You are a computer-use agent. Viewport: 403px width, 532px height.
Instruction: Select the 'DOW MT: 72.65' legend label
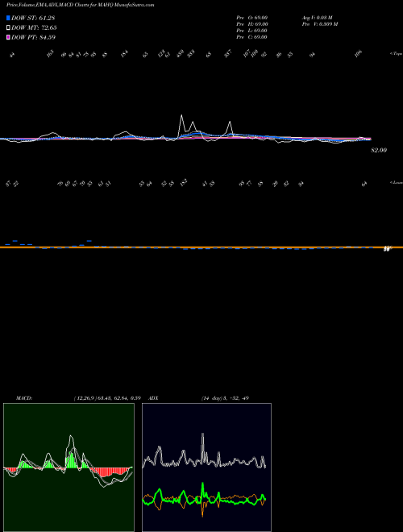(34, 28)
